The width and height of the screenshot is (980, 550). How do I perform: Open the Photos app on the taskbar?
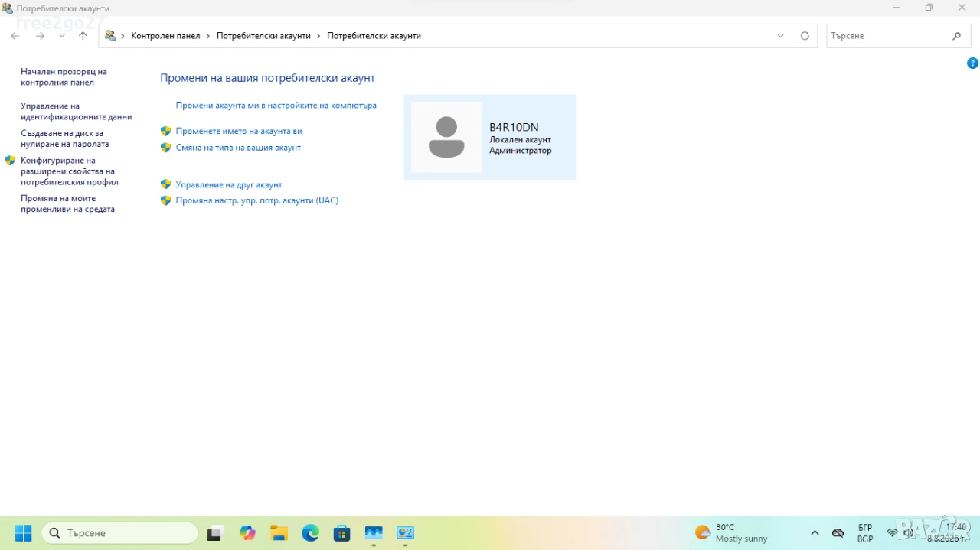374,533
